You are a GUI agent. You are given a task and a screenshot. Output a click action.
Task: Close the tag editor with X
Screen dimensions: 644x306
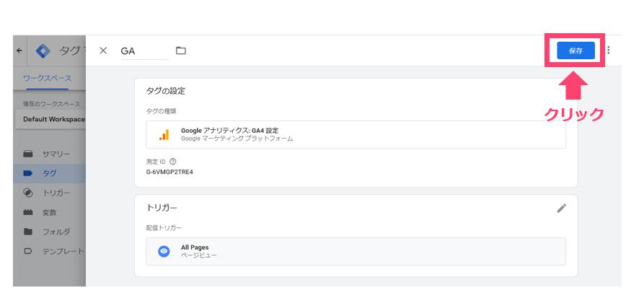tap(103, 51)
